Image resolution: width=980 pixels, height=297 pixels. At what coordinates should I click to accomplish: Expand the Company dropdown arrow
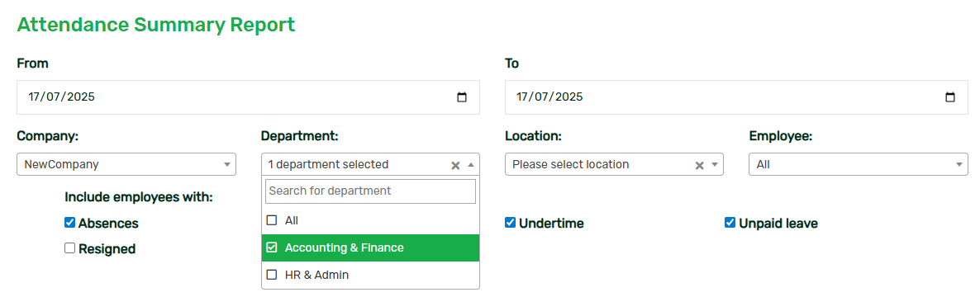(227, 165)
